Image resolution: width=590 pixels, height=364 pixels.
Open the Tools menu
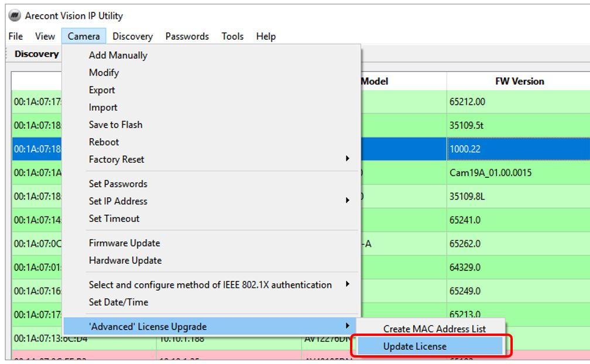232,36
